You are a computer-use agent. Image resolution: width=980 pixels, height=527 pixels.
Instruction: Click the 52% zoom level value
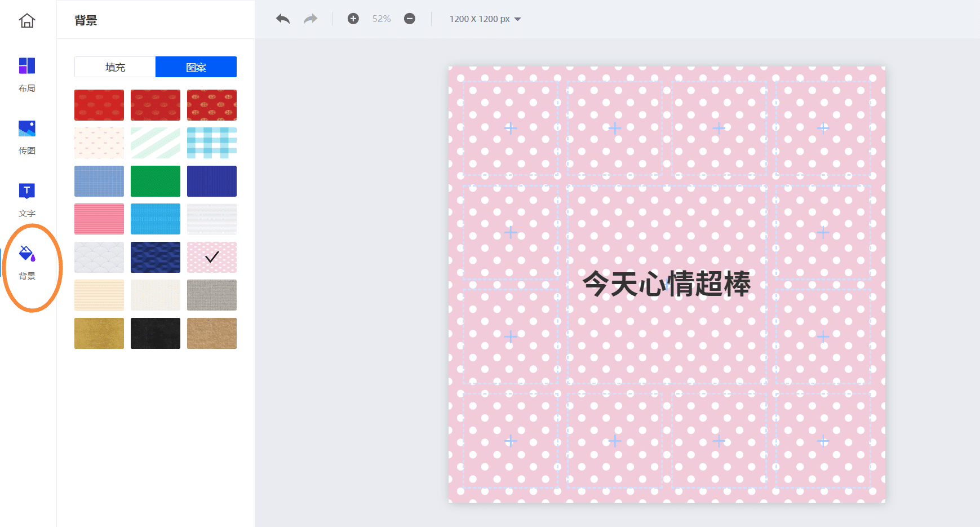coord(382,19)
